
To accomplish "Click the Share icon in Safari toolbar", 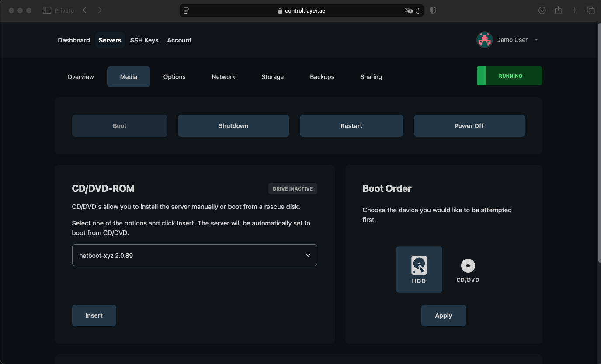I will pos(558,10).
